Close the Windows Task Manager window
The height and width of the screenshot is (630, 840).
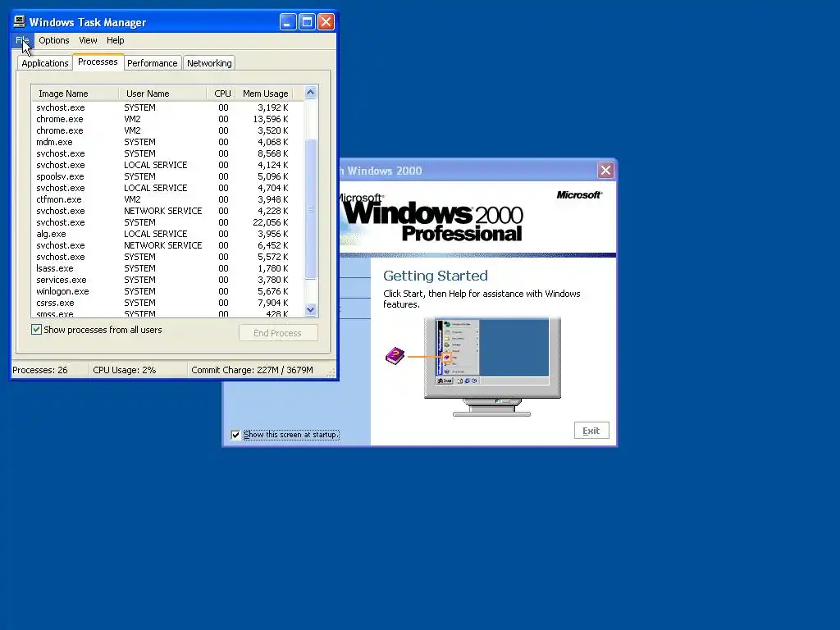pos(326,22)
